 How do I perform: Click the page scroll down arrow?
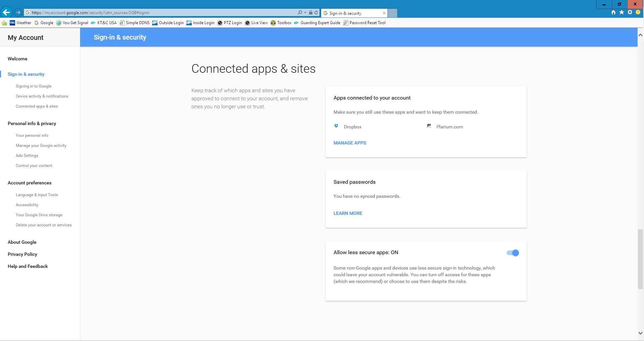pos(640,333)
